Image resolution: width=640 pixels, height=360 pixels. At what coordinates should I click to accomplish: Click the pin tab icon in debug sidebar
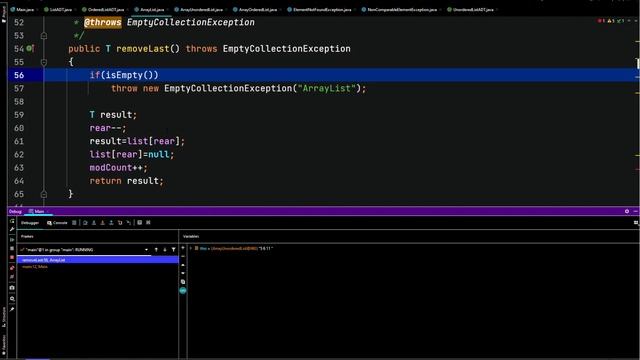[12, 309]
